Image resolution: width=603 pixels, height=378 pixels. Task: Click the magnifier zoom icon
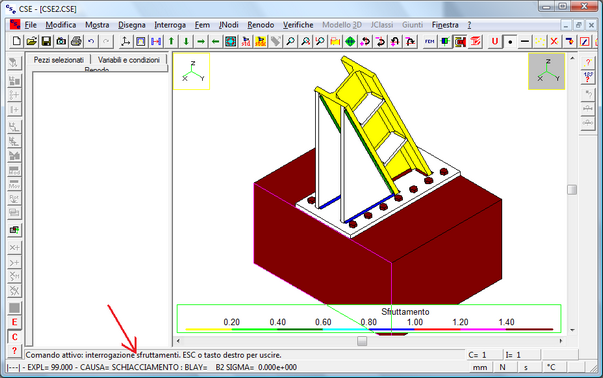tap(290, 41)
